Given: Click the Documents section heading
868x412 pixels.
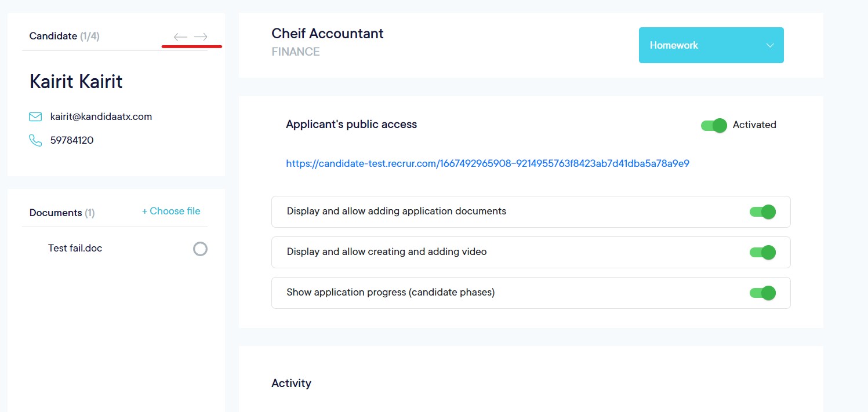Looking at the screenshot, I should coord(56,213).
